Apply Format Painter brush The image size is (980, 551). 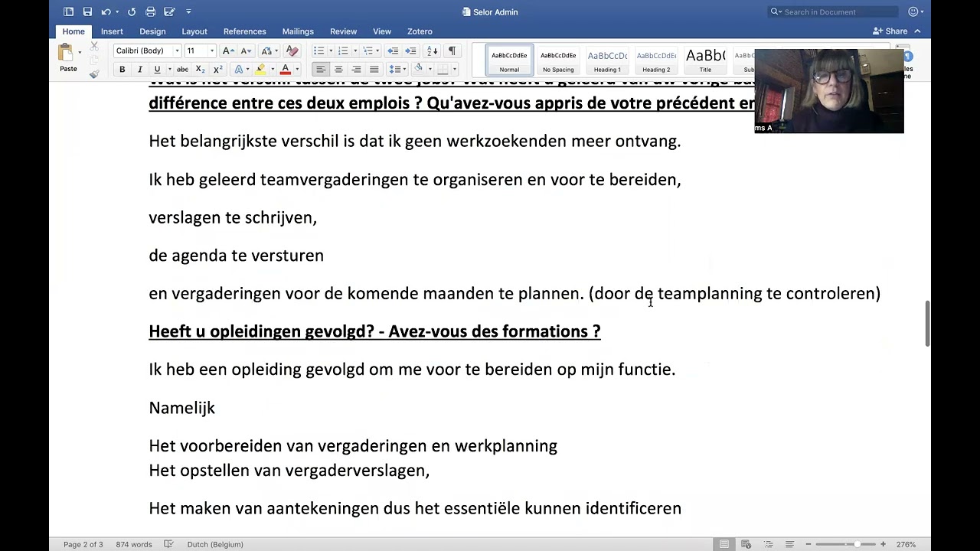(94, 74)
